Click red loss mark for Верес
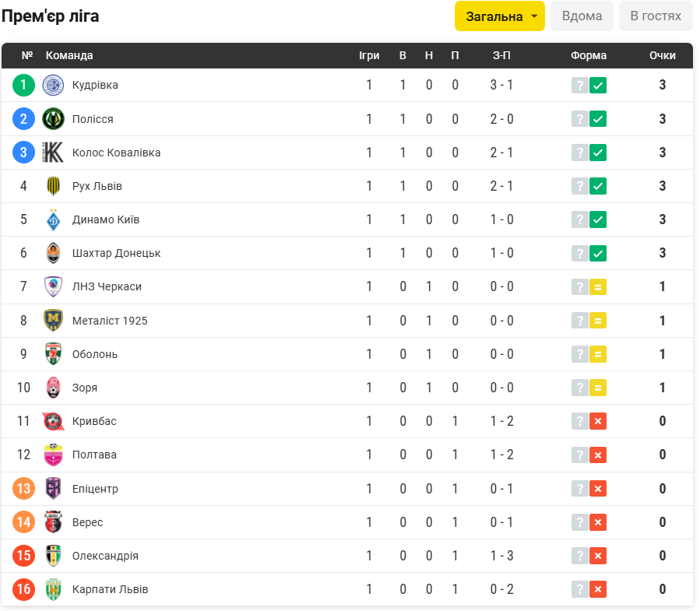Viewport: 700px width, 611px height. (598, 522)
